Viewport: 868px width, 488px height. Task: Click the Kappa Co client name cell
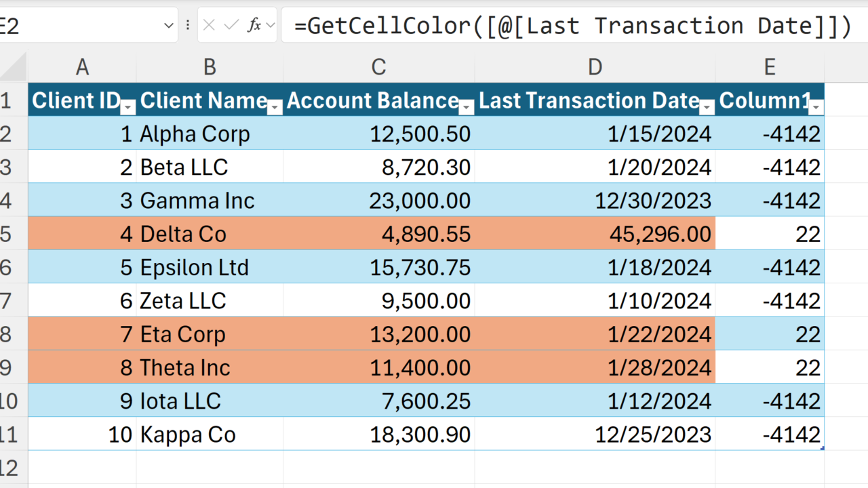coord(210,434)
